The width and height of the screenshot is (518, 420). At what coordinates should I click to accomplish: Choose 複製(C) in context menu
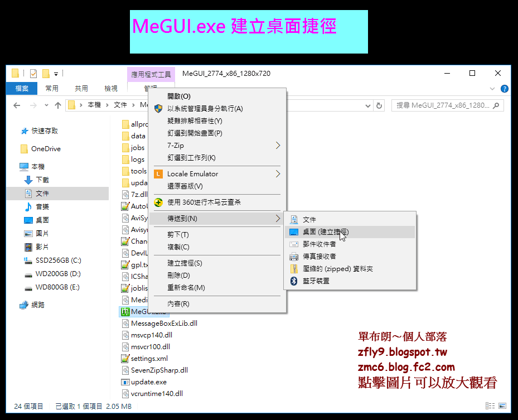pyautogui.click(x=217, y=247)
